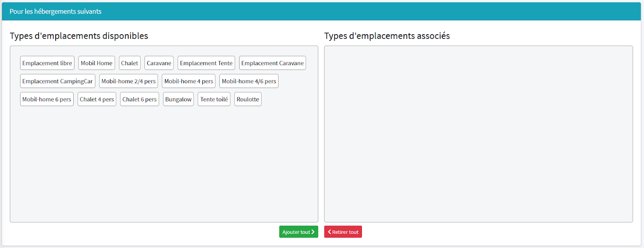Select the Mobil-home 4 pers tag
The height and width of the screenshot is (248, 644).
click(x=189, y=81)
